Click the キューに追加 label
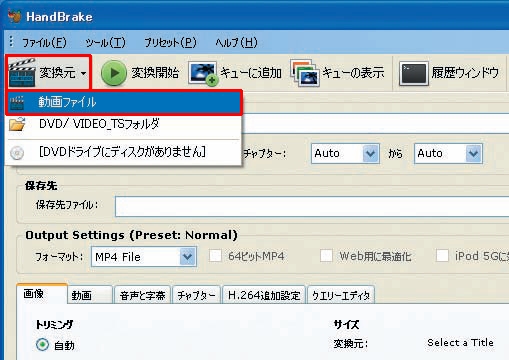Viewport: 509px width, 360px height. (x=251, y=73)
